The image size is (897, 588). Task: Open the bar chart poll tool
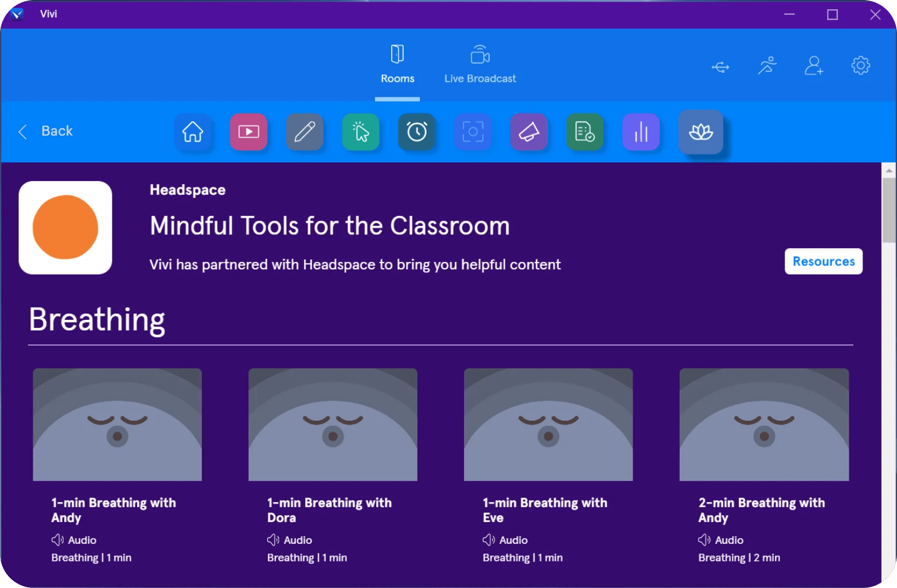pyautogui.click(x=641, y=132)
